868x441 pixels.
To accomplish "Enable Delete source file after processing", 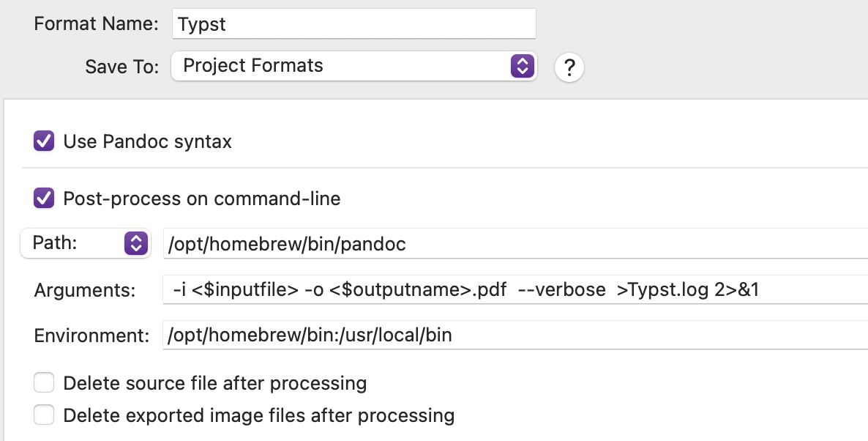I will pos(44,383).
